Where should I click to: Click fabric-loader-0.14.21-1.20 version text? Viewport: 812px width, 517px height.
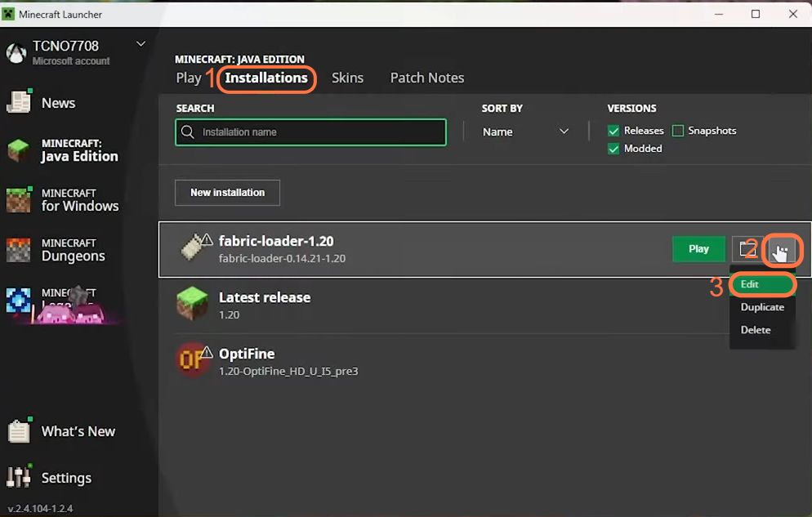click(282, 258)
